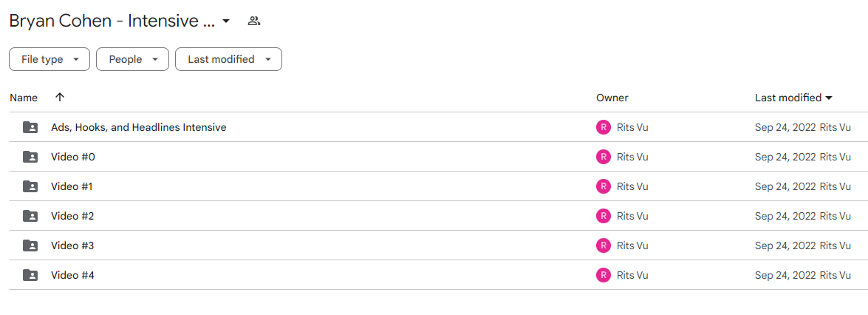The height and width of the screenshot is (315, 868).
Task: Click shared folder icon for Video #2
Action: tap(30, 216)
